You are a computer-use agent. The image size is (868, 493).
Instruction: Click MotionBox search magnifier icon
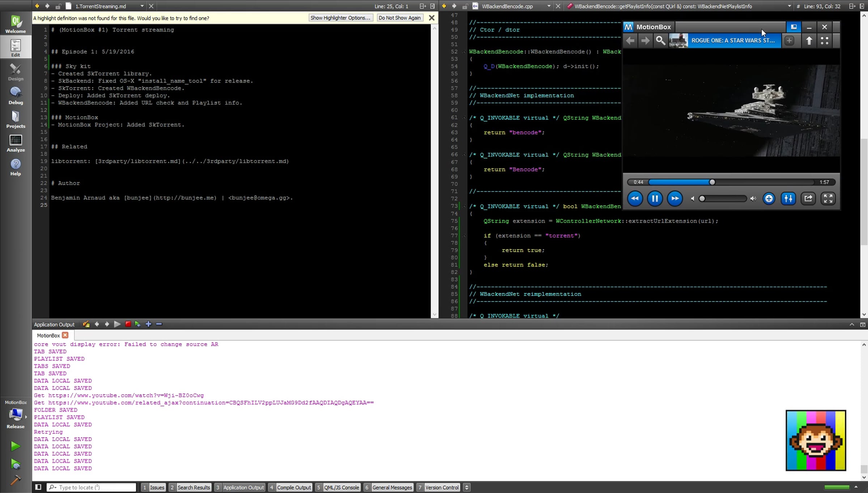(x=660, y=41)
